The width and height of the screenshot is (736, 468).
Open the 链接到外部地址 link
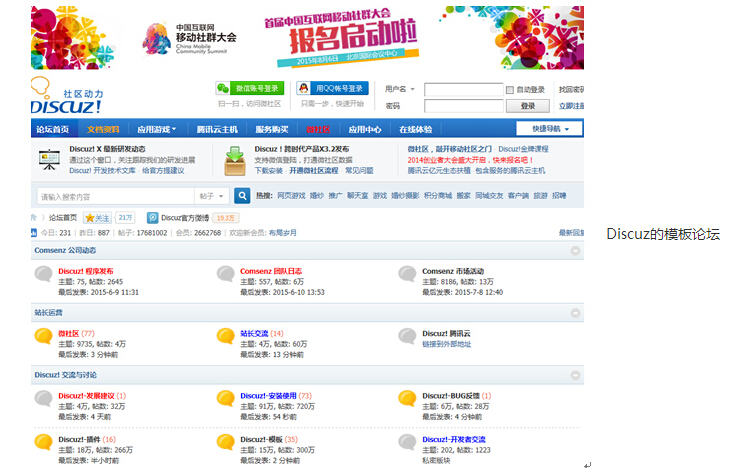pos(446,344)
